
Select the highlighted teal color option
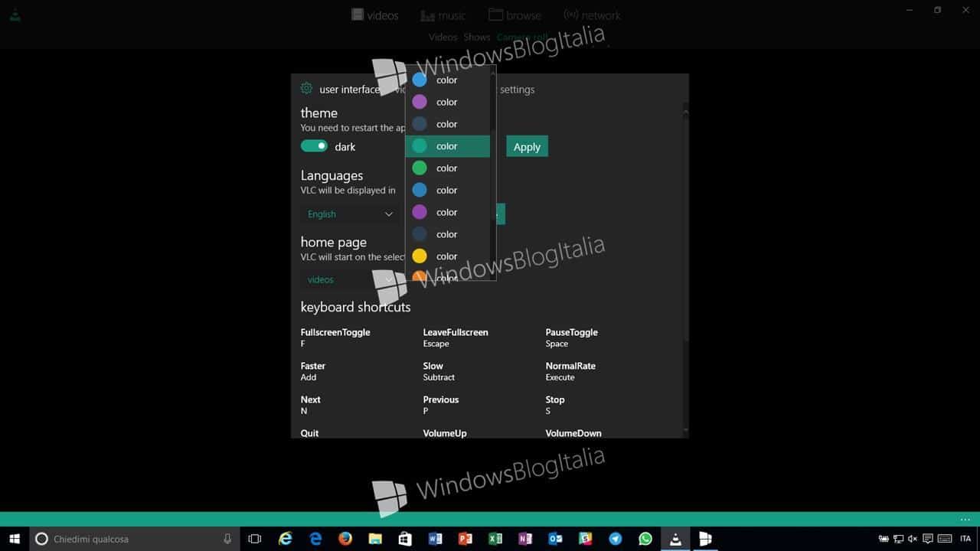(x=447, y=146)
